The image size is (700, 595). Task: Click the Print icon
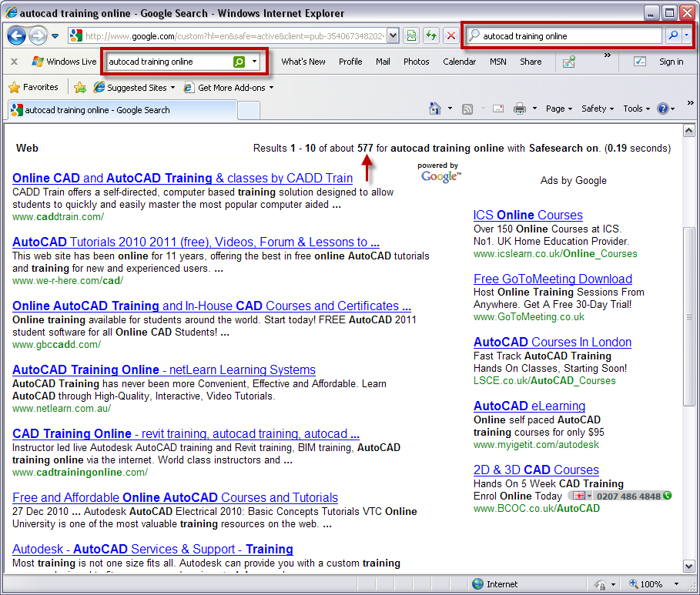(x=520, y=109)
